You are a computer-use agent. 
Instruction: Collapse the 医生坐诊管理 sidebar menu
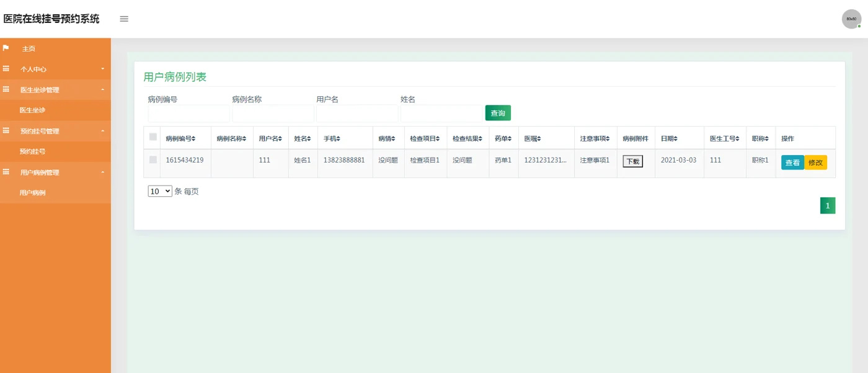[x=55, y=89]
